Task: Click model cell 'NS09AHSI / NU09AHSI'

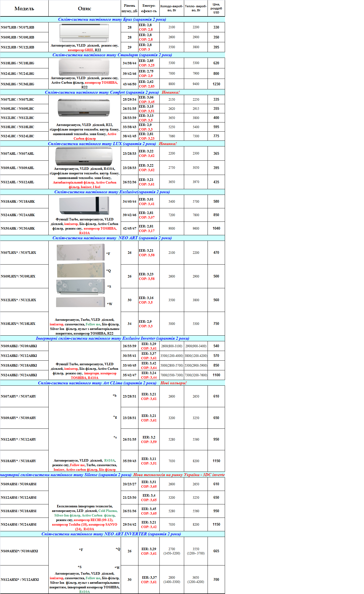Action: point(24,484)
